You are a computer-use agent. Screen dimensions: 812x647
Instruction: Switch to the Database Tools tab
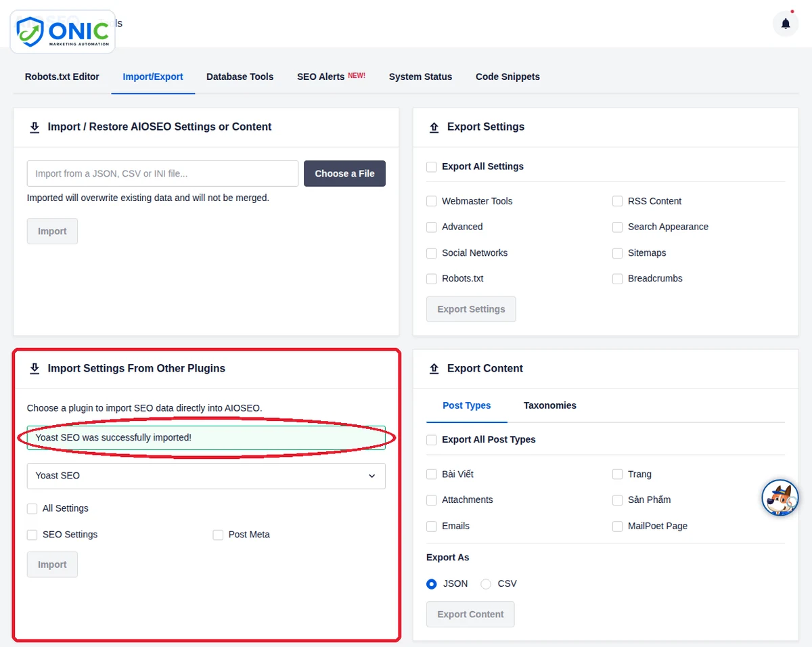240,76
